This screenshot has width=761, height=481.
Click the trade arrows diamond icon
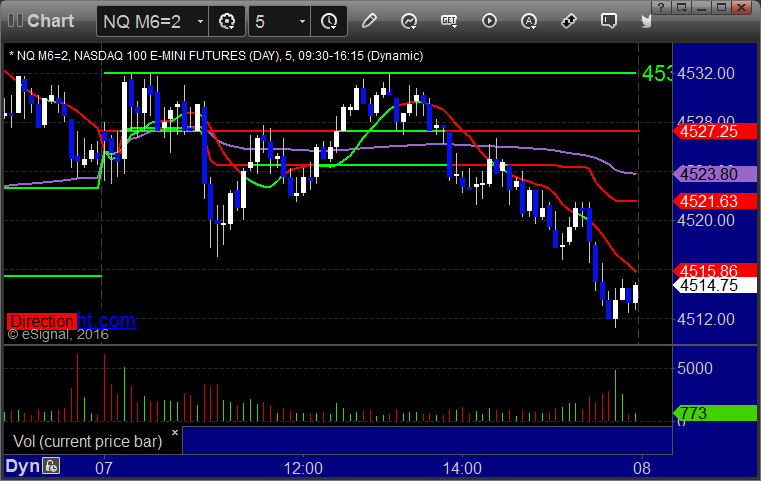[568, 21]
